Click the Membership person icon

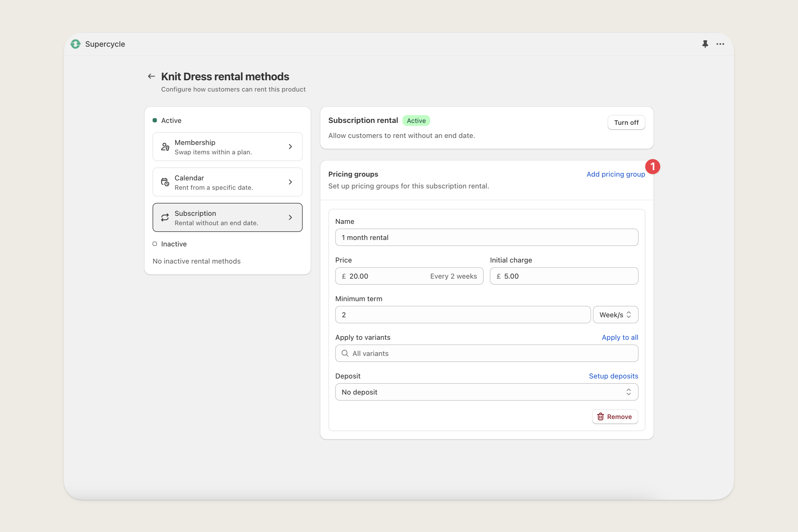165,147
